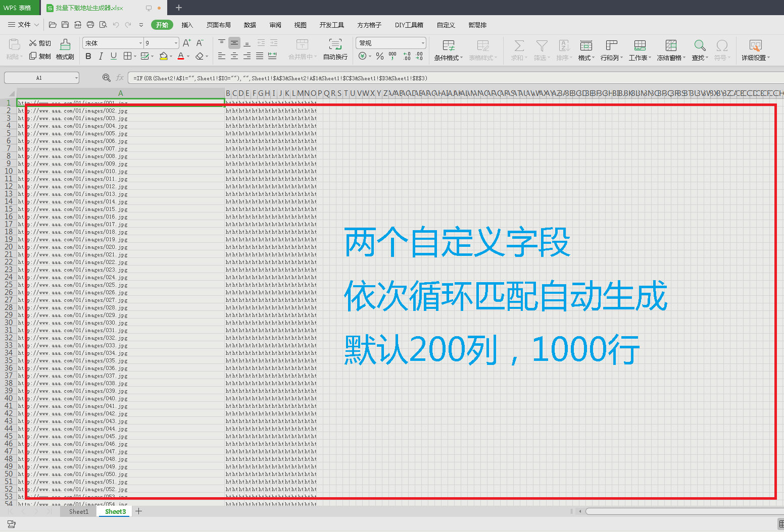Toggle italic formatting I
The width and height of the screenshot is (784, 532).
point(101,56)
